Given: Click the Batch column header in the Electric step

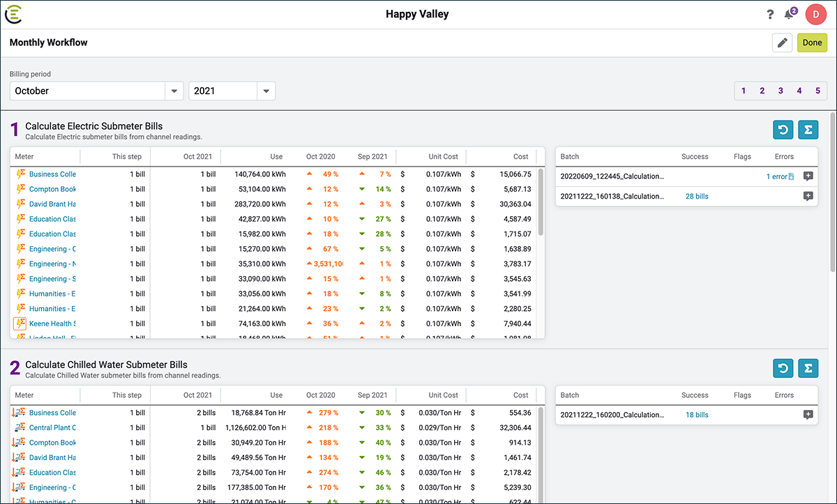Looking at the screenshot, I should click(x=570, y=157).
